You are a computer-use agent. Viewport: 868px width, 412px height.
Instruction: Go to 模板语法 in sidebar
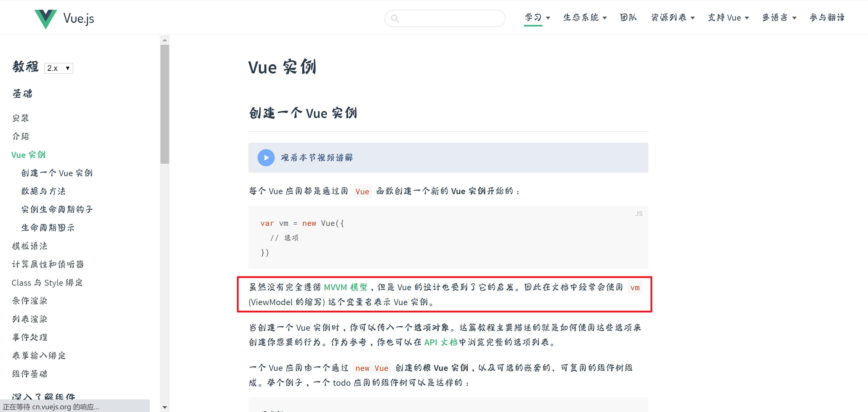30,246
